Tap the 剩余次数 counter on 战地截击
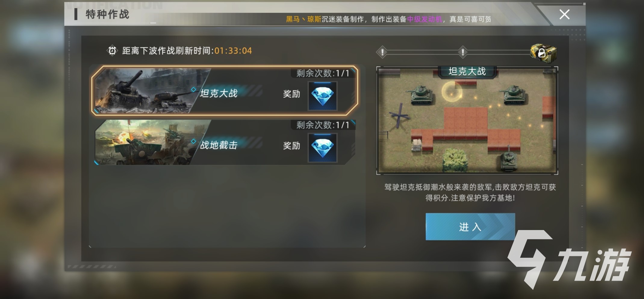644x299 pixels. [x=323, y=125]
